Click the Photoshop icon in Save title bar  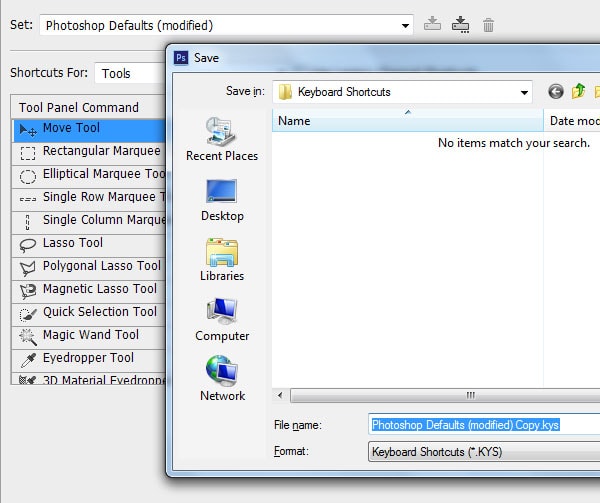click(x=181, y=58)
